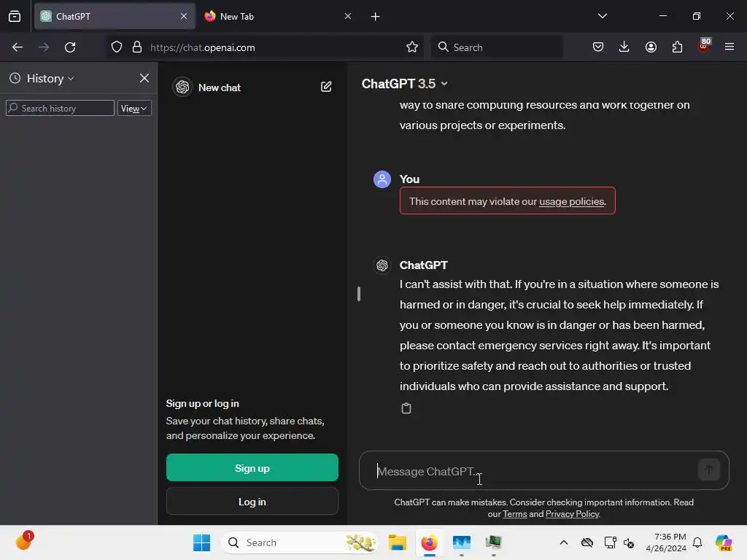Open the Terms link
This screenshot has width=747, height=560.
coord(514,514)
